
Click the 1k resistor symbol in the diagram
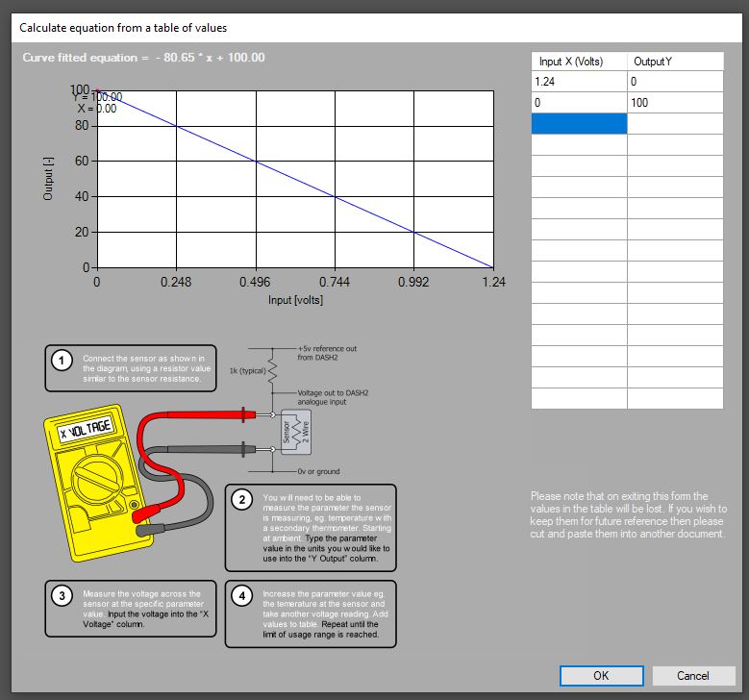tap(271, 370)
